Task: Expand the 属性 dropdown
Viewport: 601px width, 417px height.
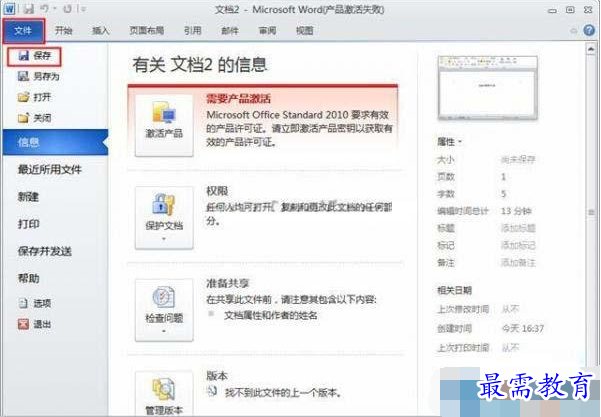Action: (449, 142)
